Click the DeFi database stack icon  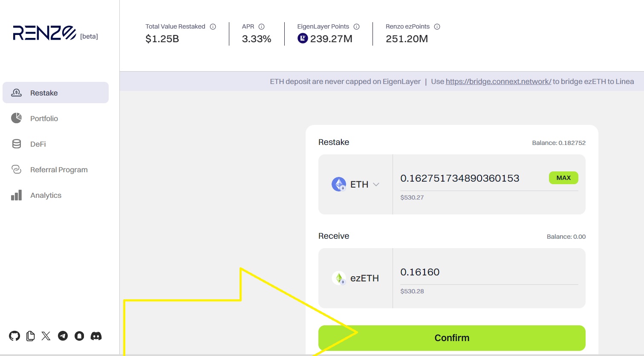click(16, 144)
